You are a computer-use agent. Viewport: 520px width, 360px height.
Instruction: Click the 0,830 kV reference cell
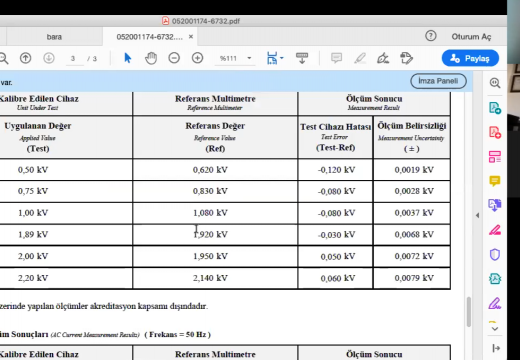pyautogui.click(x=215, y=191)
